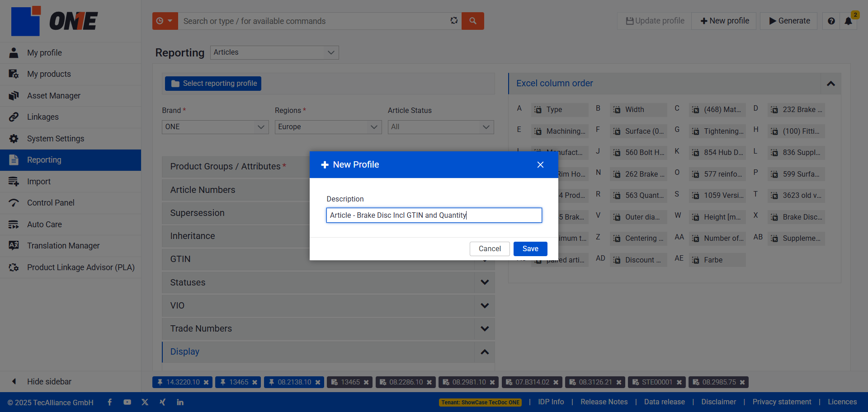Viewport: 868px width, 412px height.
Task: Click the Width column item icon
Action: click(x=617, y=110)
